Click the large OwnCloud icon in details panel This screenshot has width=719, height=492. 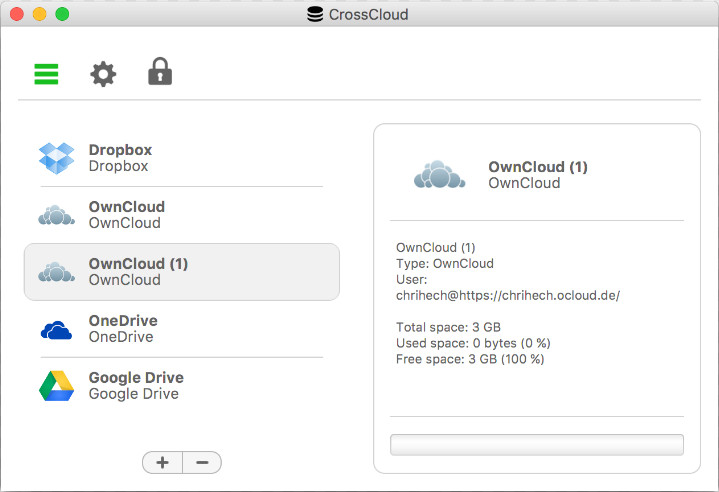click(x=439, y=175)
